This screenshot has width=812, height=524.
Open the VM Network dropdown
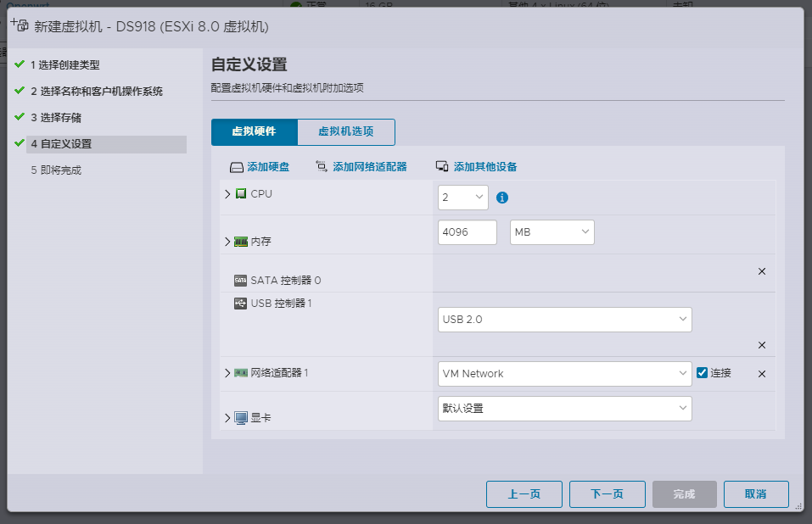point(564,372)
